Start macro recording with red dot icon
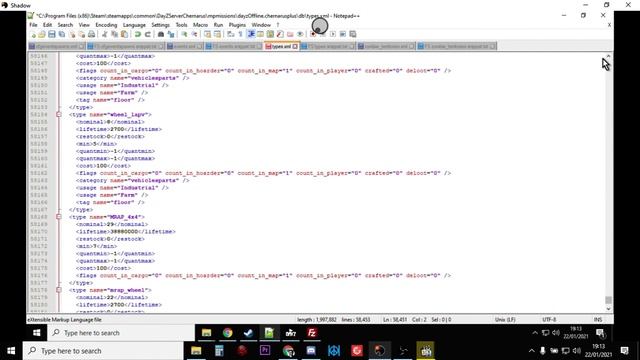640x360 pixels. click(313, 34)
